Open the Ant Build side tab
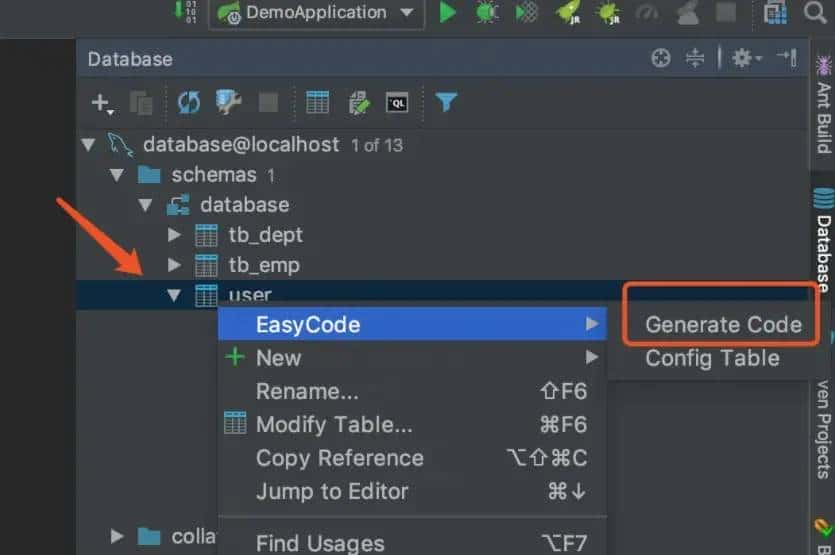This screenshot has height=555, width=835. [x=823, y=104]
